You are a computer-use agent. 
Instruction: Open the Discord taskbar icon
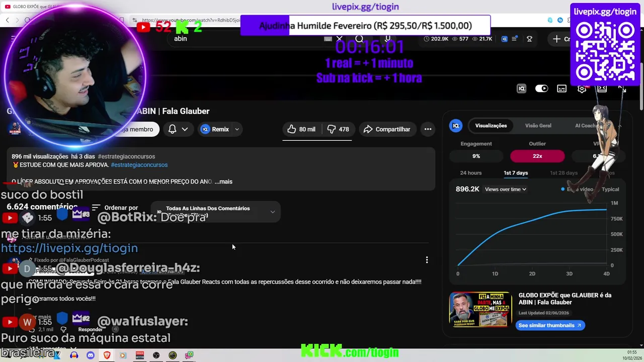tap(91, 355)
